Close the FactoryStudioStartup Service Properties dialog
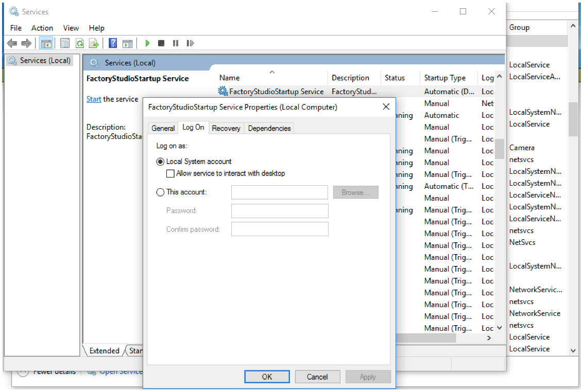 386,107
